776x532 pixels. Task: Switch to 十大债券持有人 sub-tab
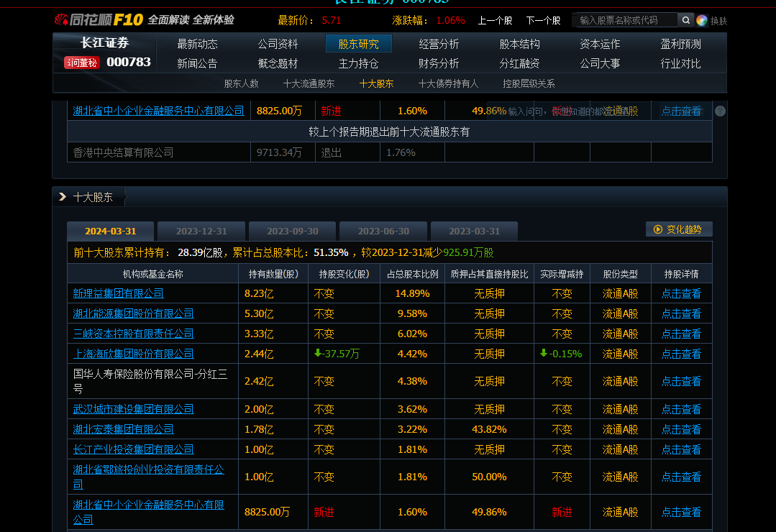tap(448, 83)
